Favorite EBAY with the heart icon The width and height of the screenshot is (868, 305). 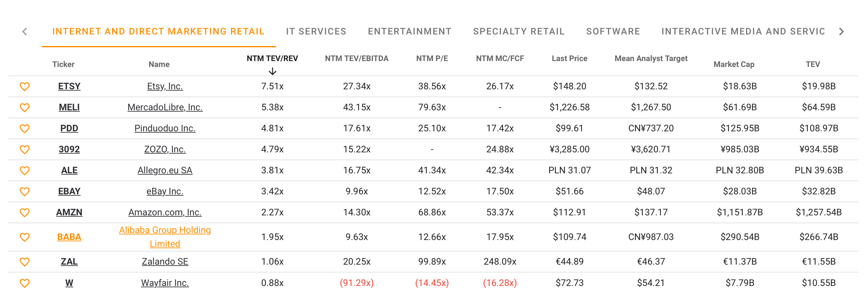tap(25, 191)
